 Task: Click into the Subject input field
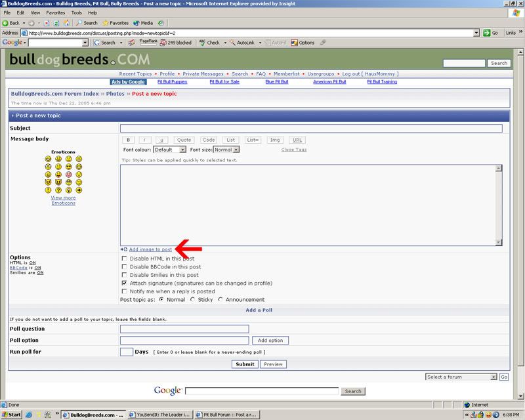(311, 128)
